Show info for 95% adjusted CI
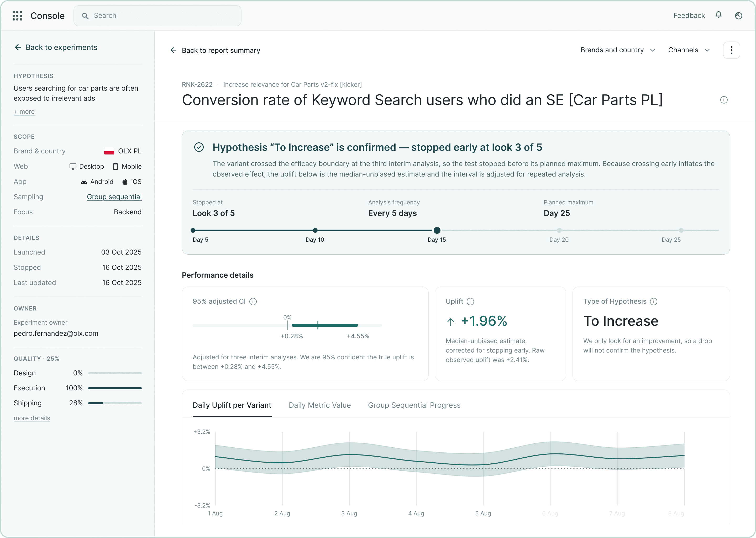Screen dimensions: 756x538 (x=253, y=301)
